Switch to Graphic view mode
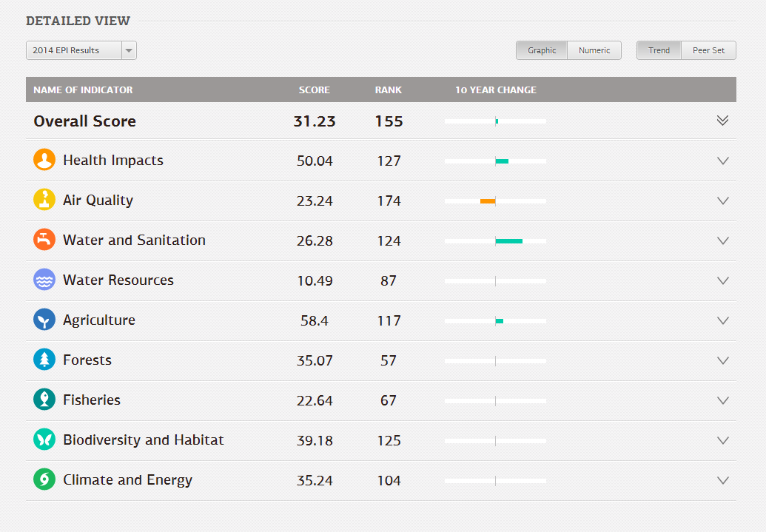 coord(541,50)
